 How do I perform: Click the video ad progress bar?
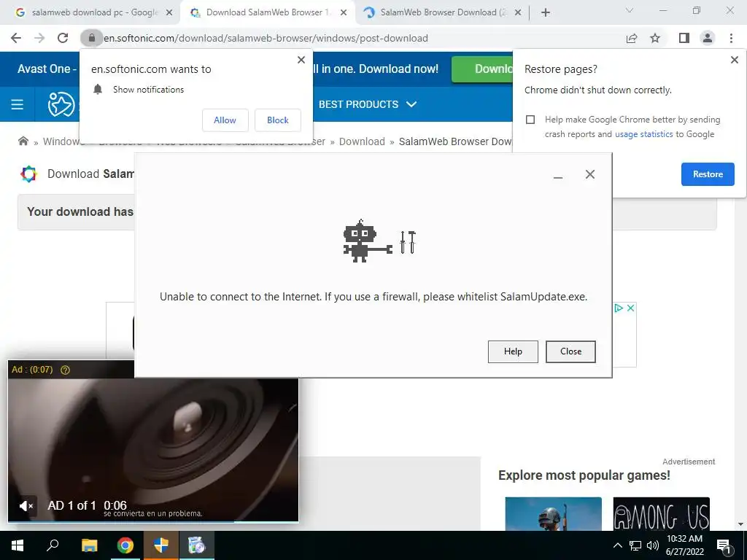click(153, 521)
